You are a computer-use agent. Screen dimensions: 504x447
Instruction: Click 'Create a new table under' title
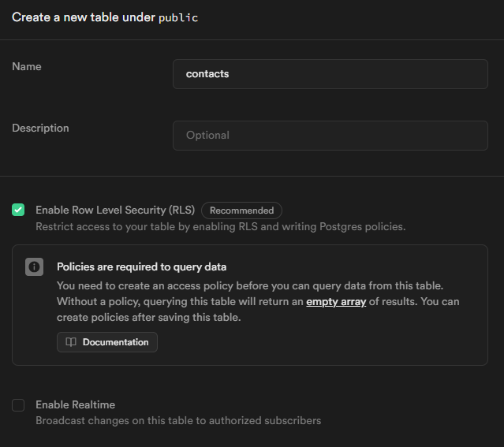[x=84, y=17]
